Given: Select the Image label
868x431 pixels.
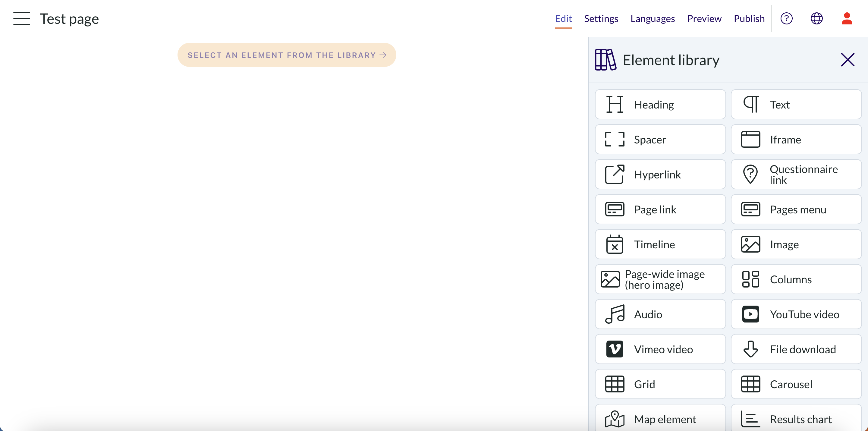Looking at the screenshot, I should click(x=784, y=245).
